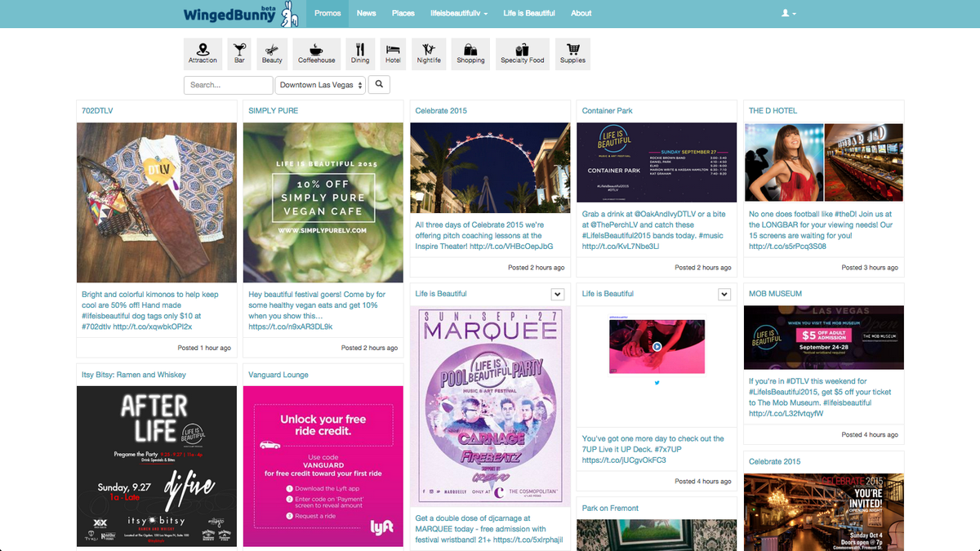Select the Bar category icon
The image size is (980, 551).
click(x=239, y=54)
